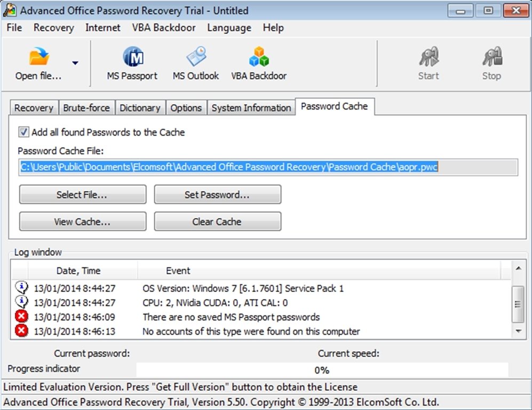Image resolution: width=532 pixels, height=410 pixels.
Task: Open the Help menu
Action: (x=273, y=27)
